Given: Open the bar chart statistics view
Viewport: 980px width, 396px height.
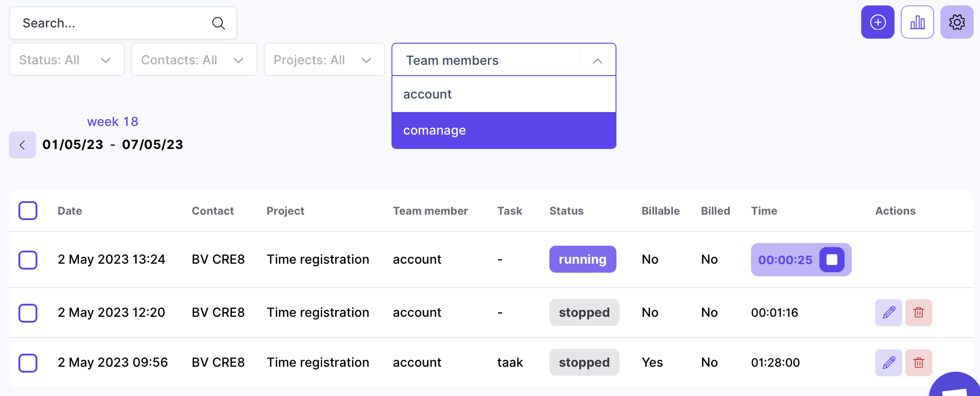Looking at the screenshot, I should point(917,22).
